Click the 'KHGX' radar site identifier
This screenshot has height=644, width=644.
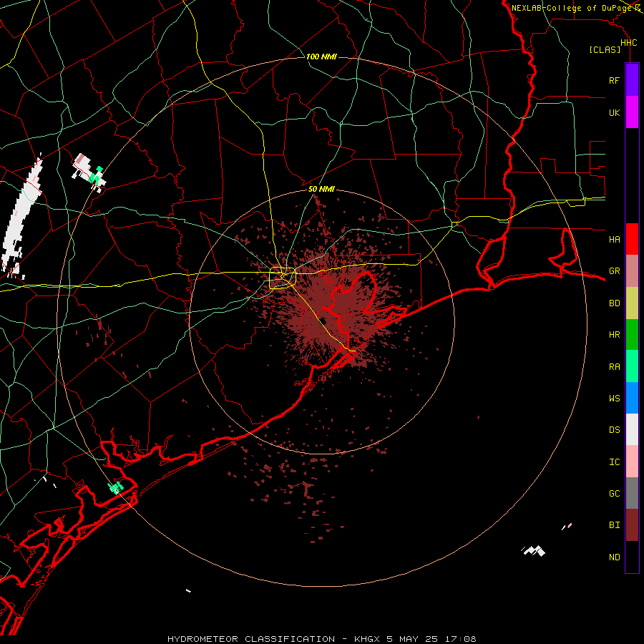coord(368,639)
